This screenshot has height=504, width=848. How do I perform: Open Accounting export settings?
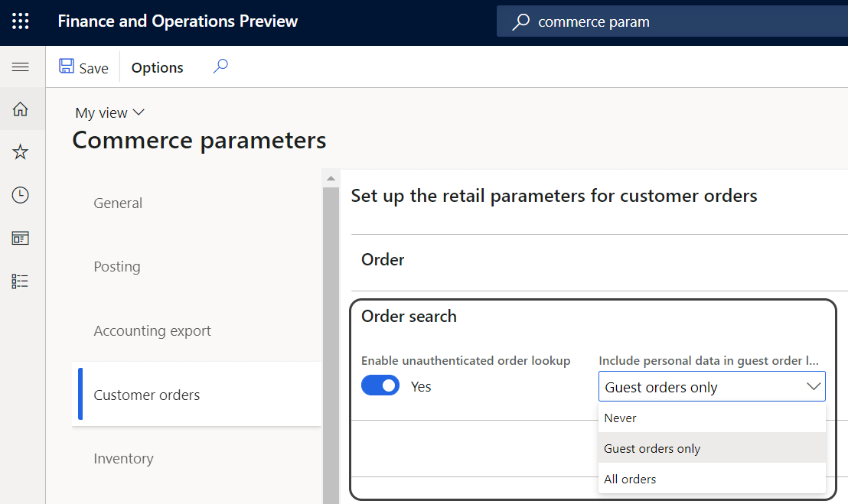(152, 330)
